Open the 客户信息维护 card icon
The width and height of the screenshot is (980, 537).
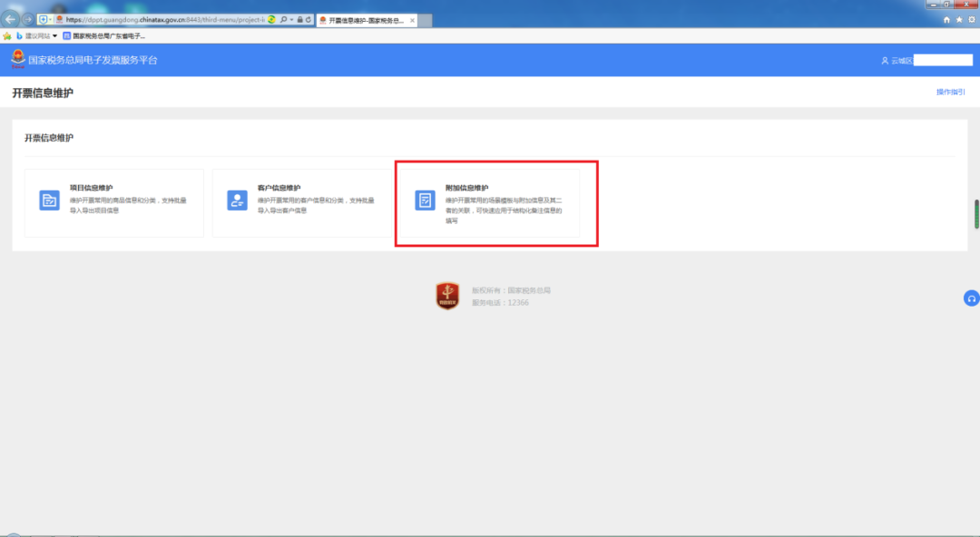coord(237,200)
